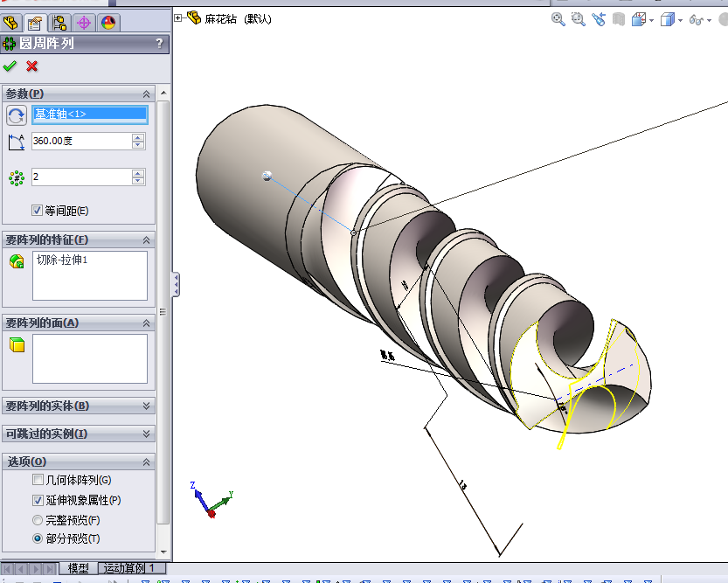Cancel the circular pattern with red X
728x583 pixels.
pos(32,66)
